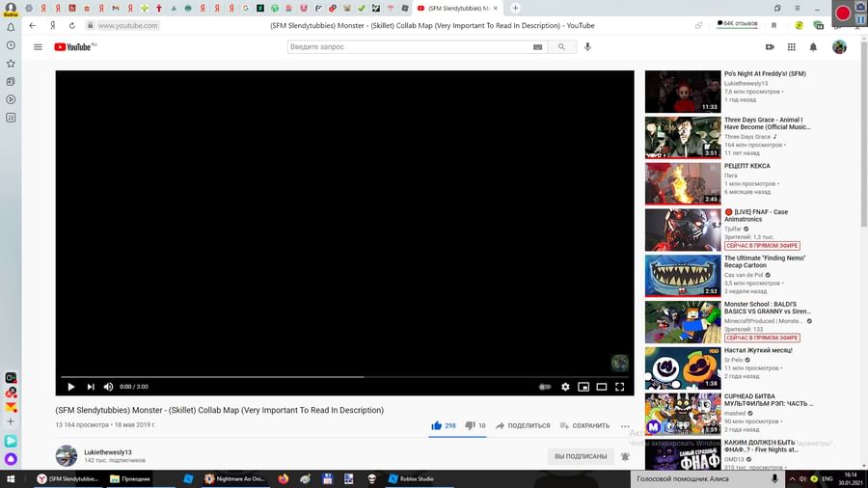Open Lukiethewesly13 channel name link
The width and height of the screenshot is (868, 488).
[108, 452]
